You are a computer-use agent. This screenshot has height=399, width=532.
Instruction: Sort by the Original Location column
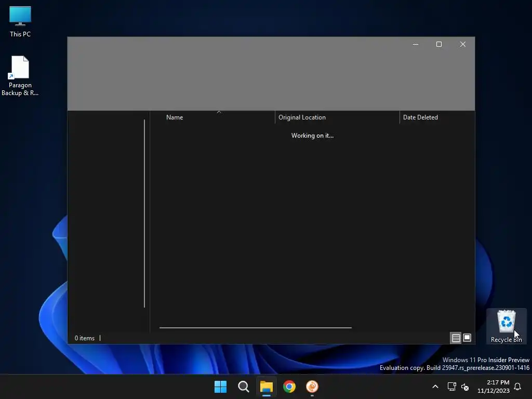pos(337,117)
